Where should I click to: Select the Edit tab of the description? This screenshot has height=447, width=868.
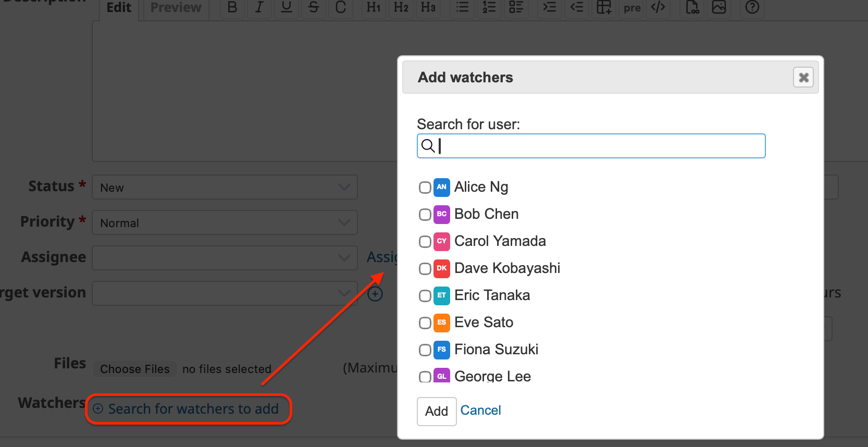coord(119,8)
